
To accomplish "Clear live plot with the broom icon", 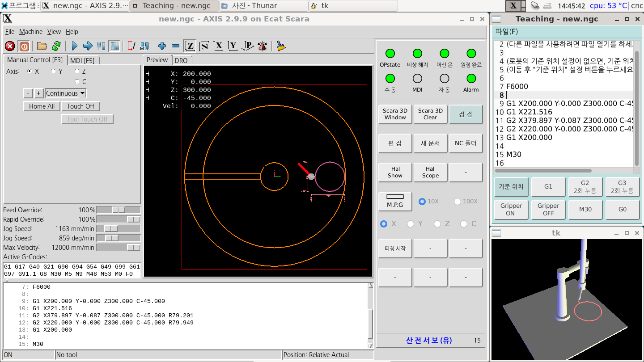I will 281,46.
